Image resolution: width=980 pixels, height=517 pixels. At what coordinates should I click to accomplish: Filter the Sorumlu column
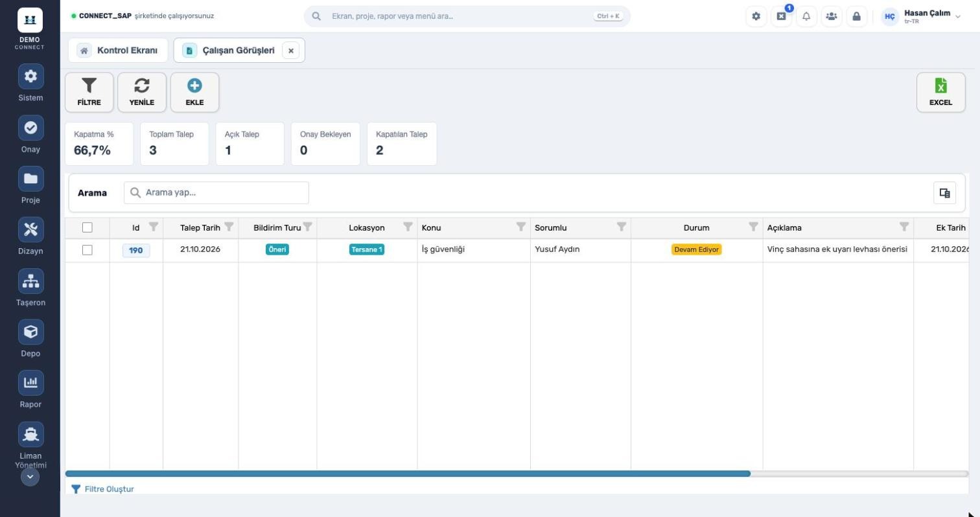[x=621, y=227]
